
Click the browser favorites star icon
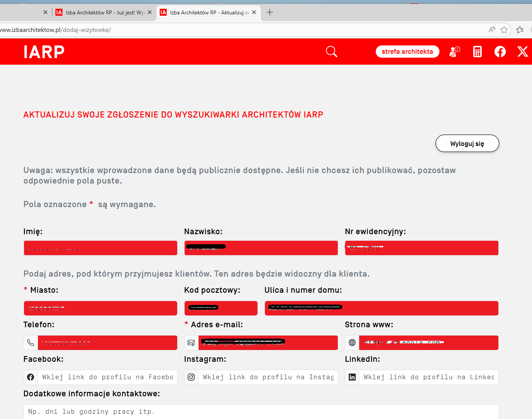coord(504,30)
